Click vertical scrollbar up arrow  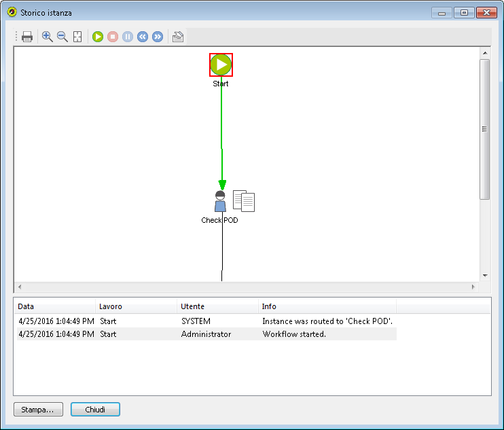[485, 53]
